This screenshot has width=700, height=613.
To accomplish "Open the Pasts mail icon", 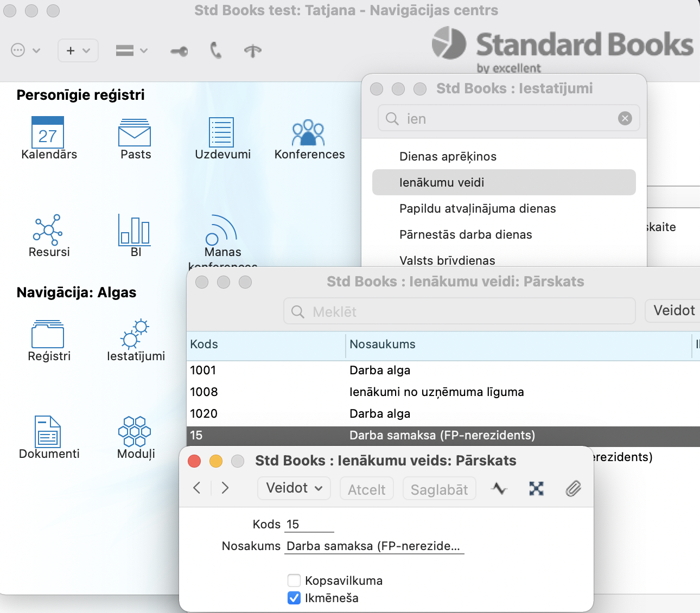I will 135,133.
